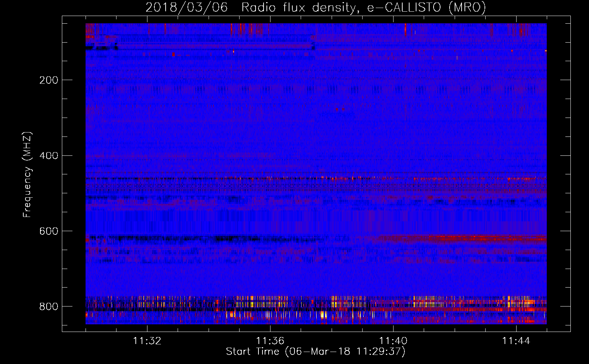Click the 11:40 time tick label
The height and width of the screenshot is (364, 589).
tap(393, 341)
